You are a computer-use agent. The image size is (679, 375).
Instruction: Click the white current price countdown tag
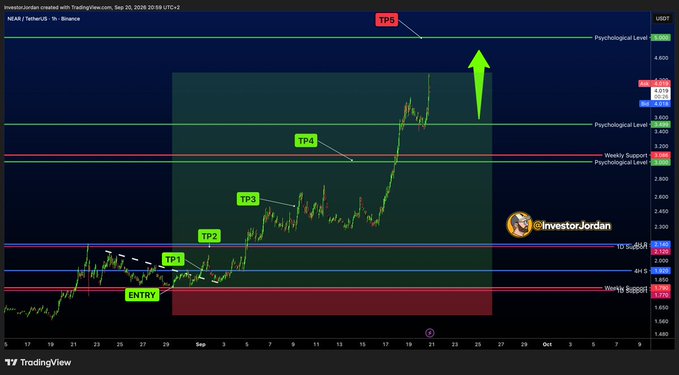[661, 94]
